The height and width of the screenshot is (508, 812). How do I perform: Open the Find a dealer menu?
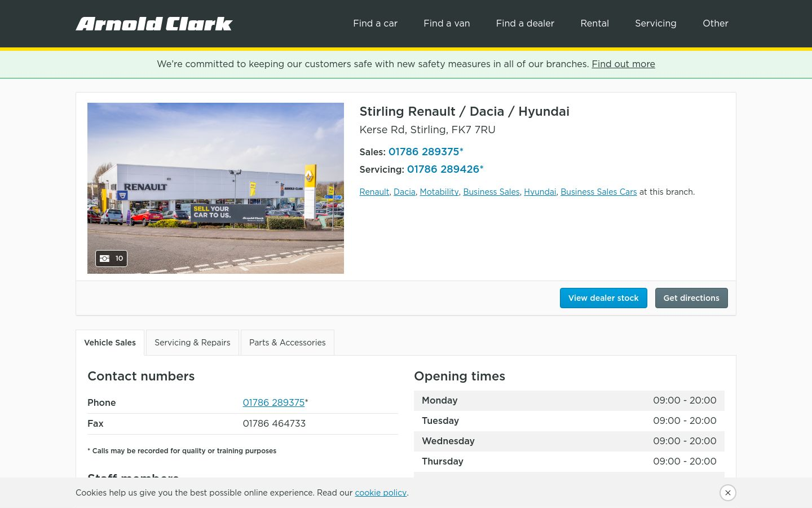[x=525, y=24]
